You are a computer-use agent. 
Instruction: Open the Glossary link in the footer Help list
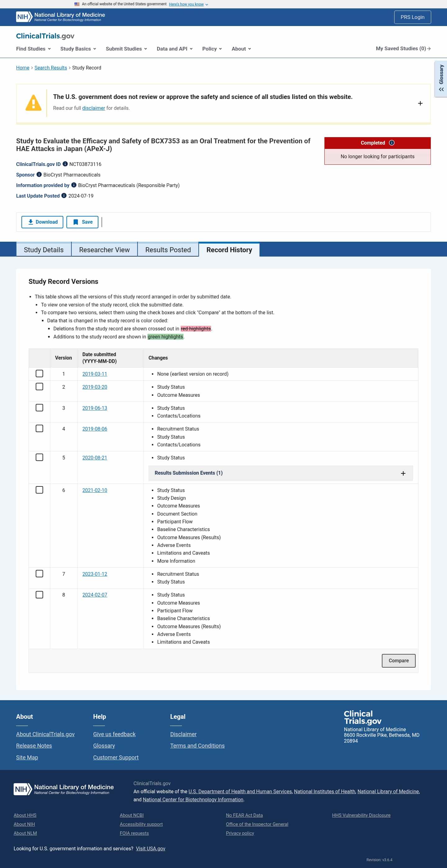[104, 746]
